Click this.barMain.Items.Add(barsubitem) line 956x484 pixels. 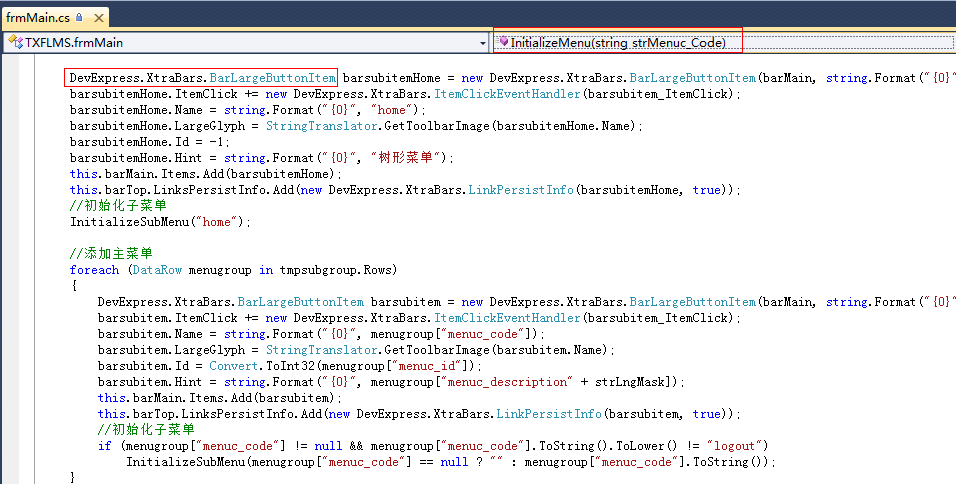coord(219,398)
